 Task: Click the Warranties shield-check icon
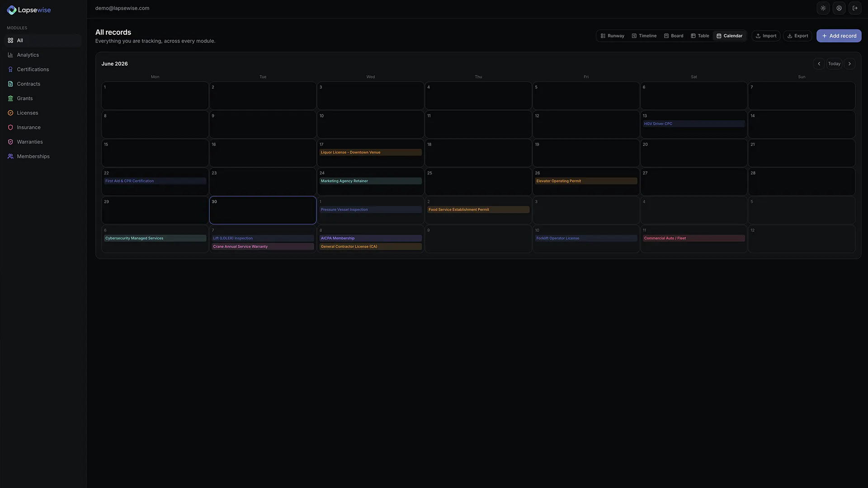(10, 142)
